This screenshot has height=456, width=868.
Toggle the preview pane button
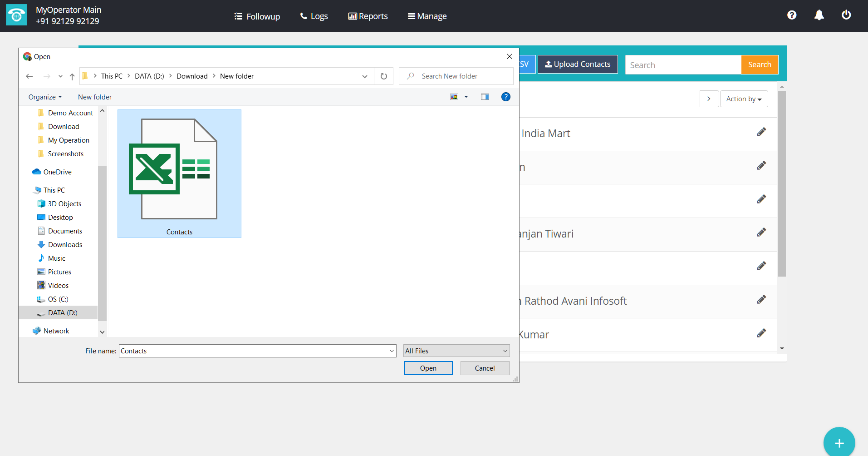(485, 97)
